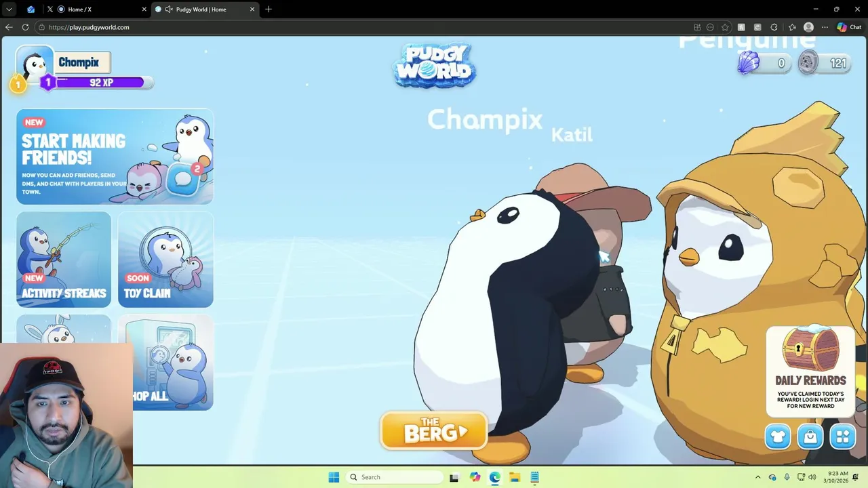
Task: Open the four-squares grid menu button
Action: tap(843, 436)
